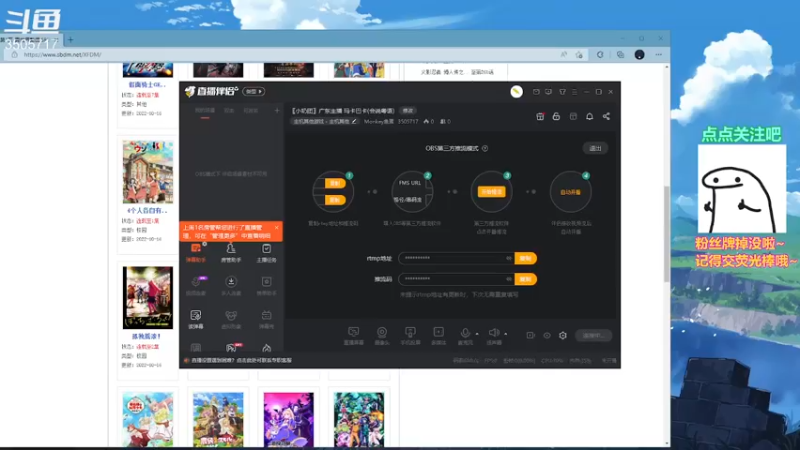Image resolution: width=800 pixels, height=450 pixels.
Task: Copy the stream key
Action: click(x=526, y=279)
